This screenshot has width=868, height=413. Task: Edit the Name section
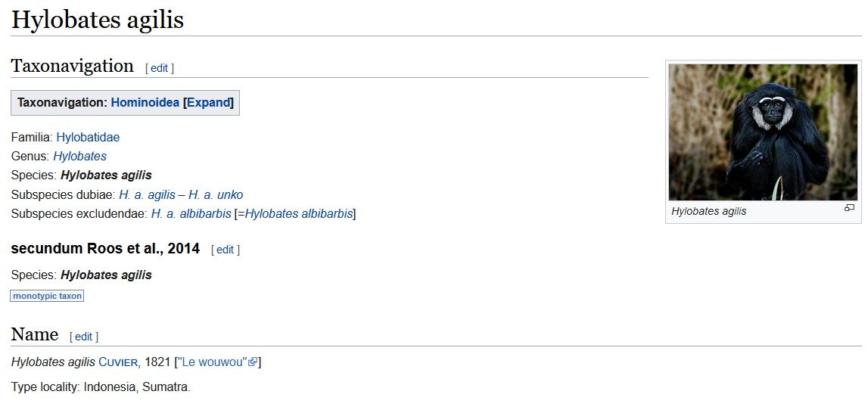point(83,337)
